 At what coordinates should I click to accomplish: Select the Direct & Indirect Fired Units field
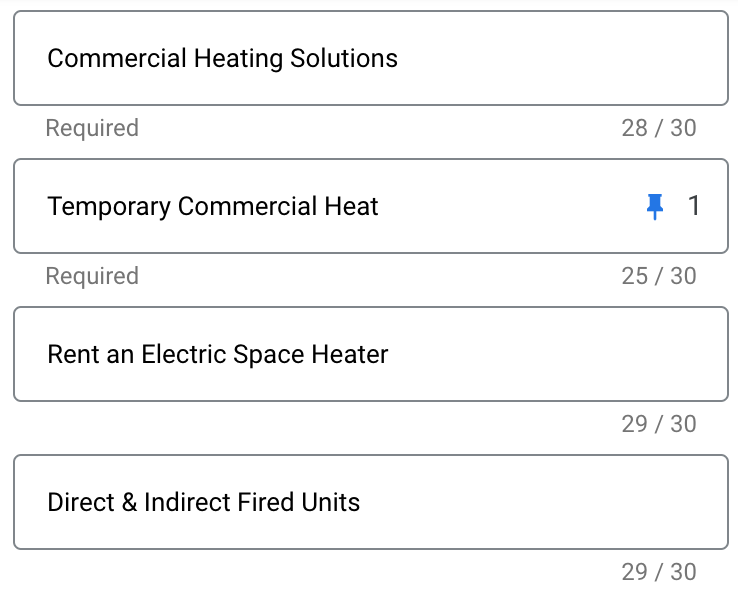[x=371, y=502]
